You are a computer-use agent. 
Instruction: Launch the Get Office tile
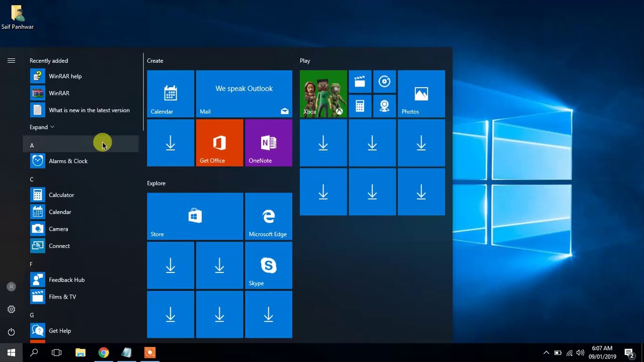pyautogui.click(x=219, y=143)
